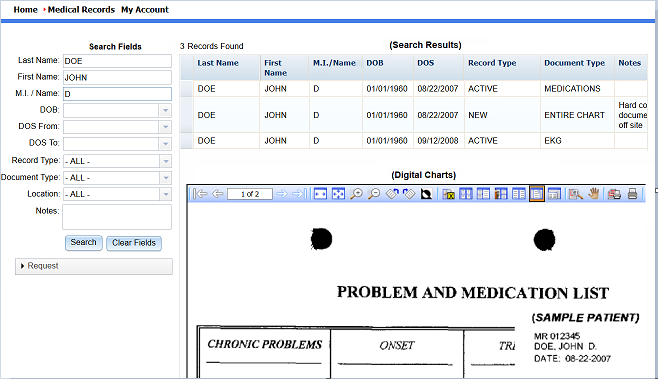The height and width of the screenshot is (379, 658).
Task: Open the Home menu
Action: (x=25, y=10)
